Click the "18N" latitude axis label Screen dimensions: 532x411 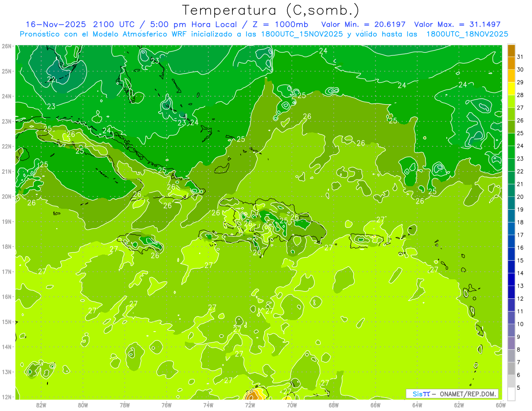(7, 247)
